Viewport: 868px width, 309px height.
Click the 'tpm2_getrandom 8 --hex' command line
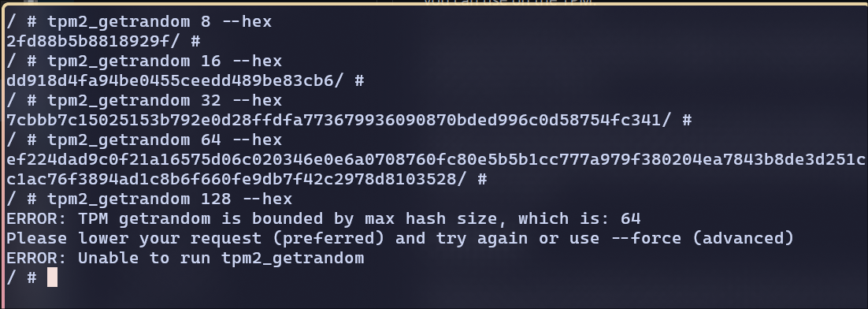click(139, 21)
